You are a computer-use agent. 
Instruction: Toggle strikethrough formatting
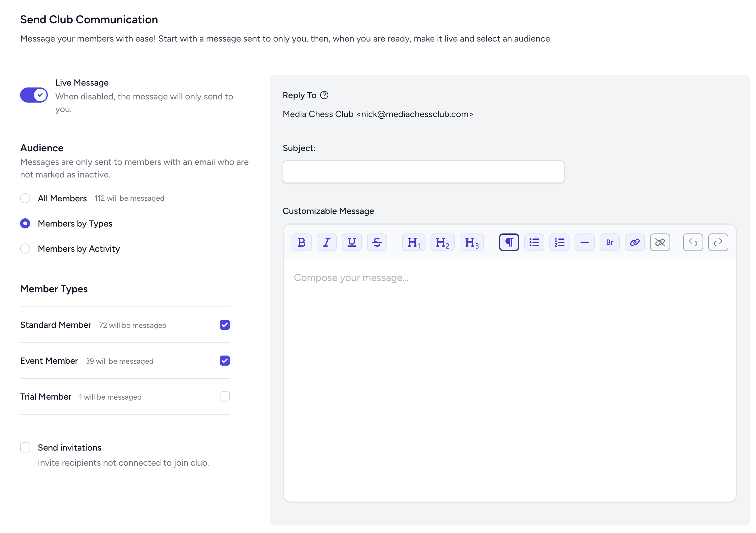click(x=377, y=243)
